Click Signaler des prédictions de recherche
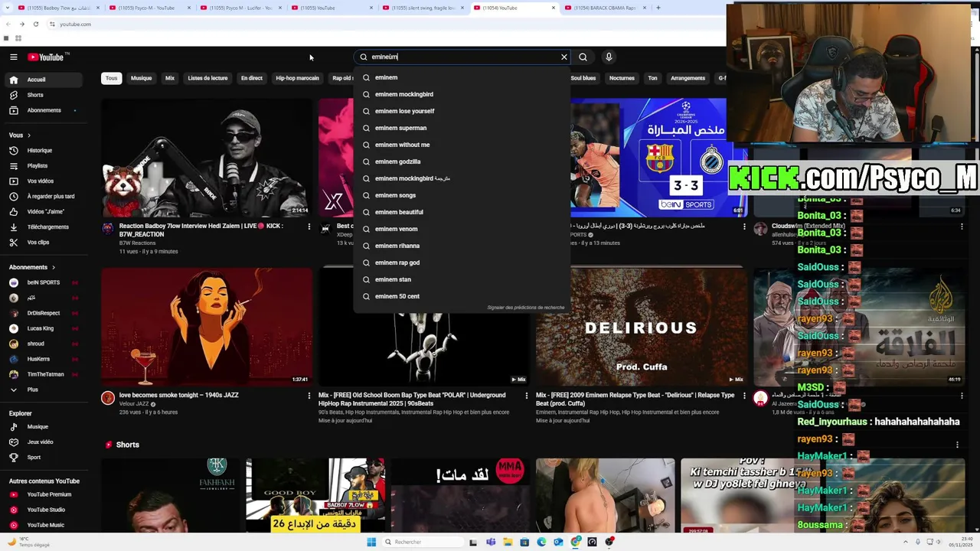 click(x=526, y=308)
